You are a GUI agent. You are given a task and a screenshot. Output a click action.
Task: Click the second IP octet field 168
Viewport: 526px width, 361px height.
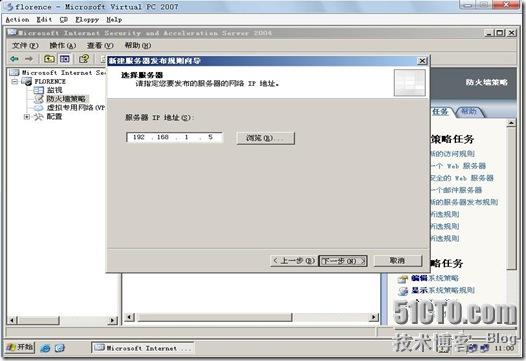163,137
